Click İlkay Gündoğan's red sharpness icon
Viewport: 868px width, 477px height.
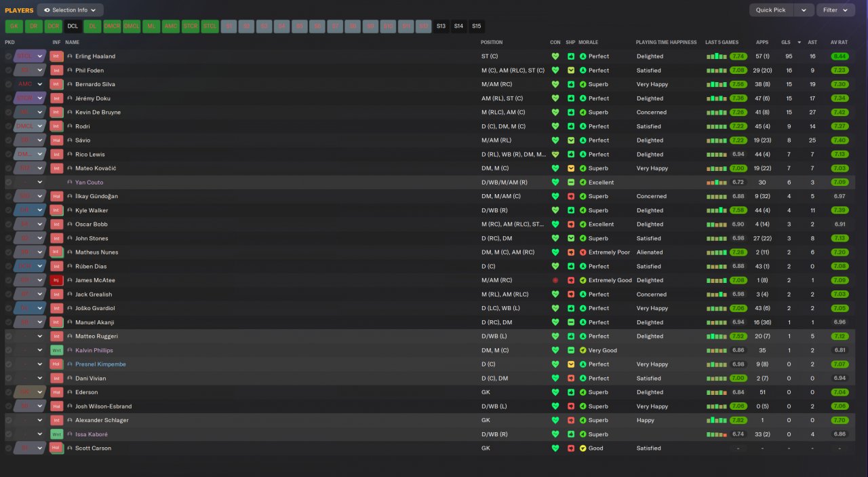tap(571, 196)
